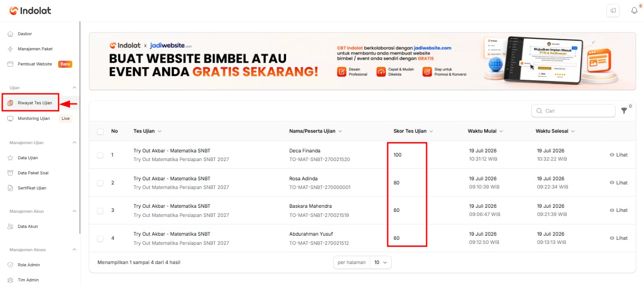This screenshot has width=644, height=286.
Task: Sort by Skor Tes Ujian column
Action: click(x=413, y=131)
